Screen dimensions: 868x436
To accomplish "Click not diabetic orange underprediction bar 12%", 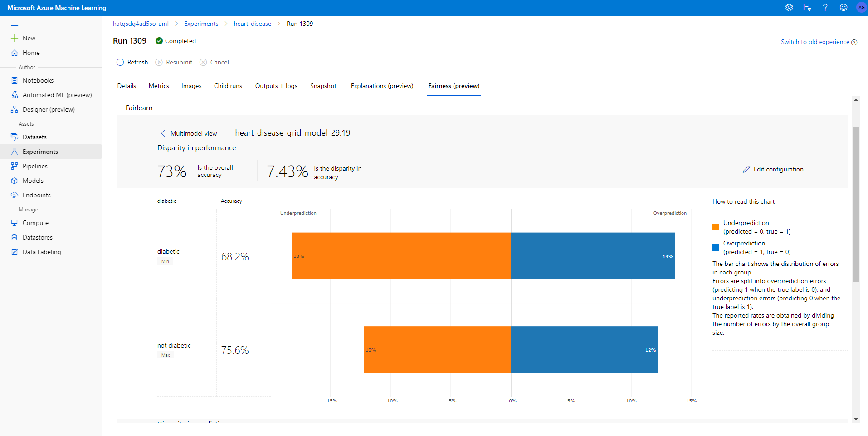I will 437,349.
